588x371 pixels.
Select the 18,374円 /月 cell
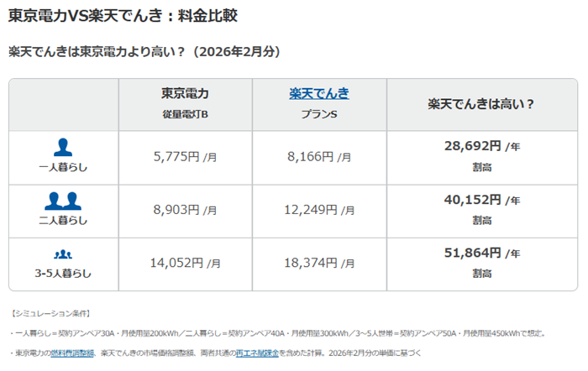319,263
